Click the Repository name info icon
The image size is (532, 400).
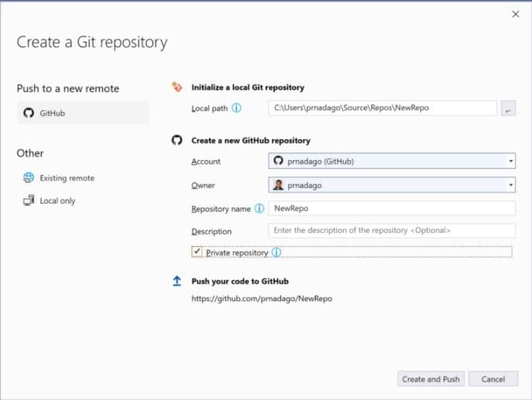pyautogui.click(x=259, y=208)
